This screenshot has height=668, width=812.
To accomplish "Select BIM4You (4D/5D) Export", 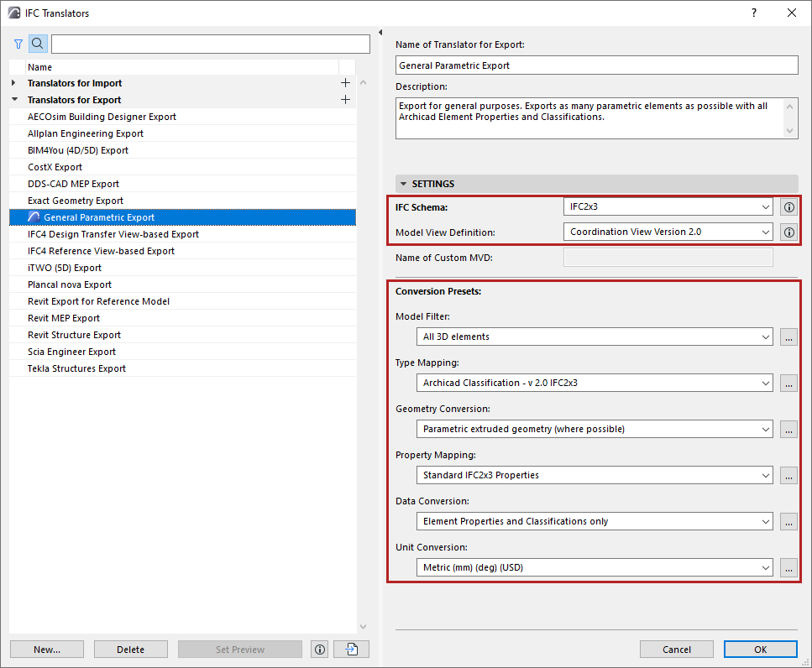I will (182, 150).
